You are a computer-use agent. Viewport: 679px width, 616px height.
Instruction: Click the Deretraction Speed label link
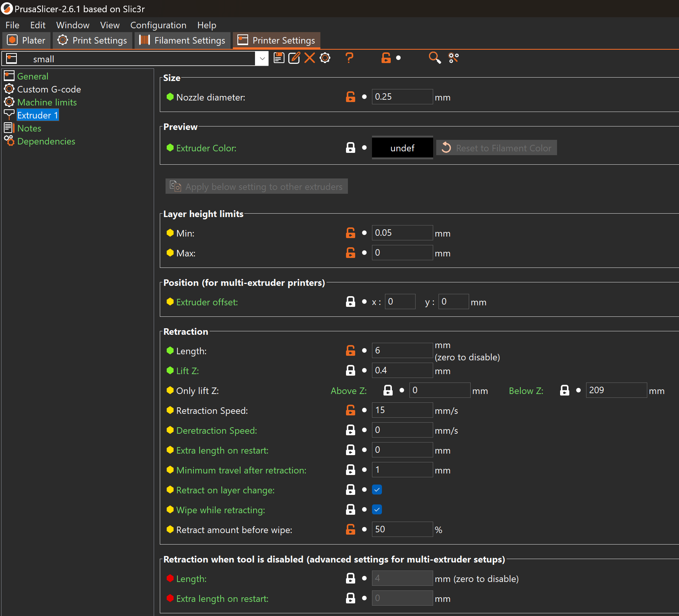coord(216,431)
